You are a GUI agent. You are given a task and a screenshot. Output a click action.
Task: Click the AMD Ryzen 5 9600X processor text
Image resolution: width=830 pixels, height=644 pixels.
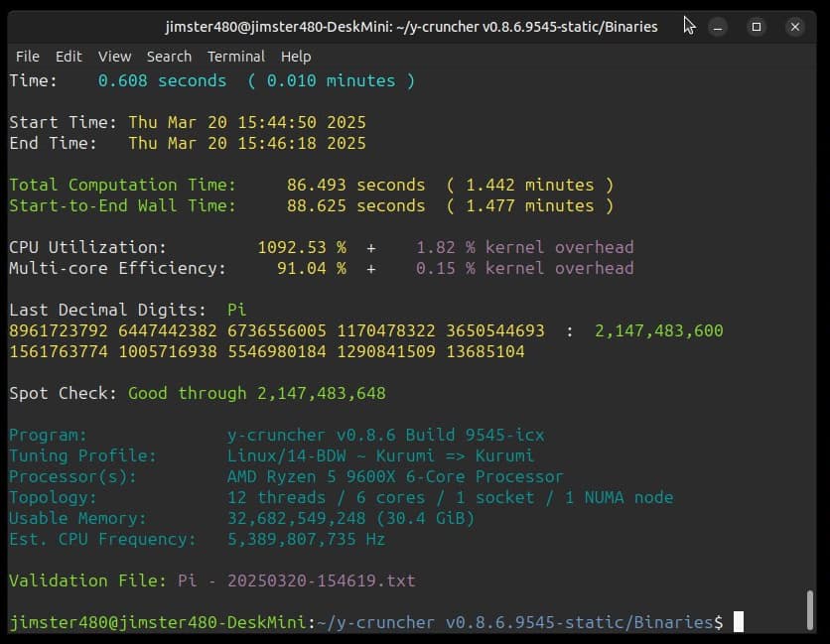394,476
